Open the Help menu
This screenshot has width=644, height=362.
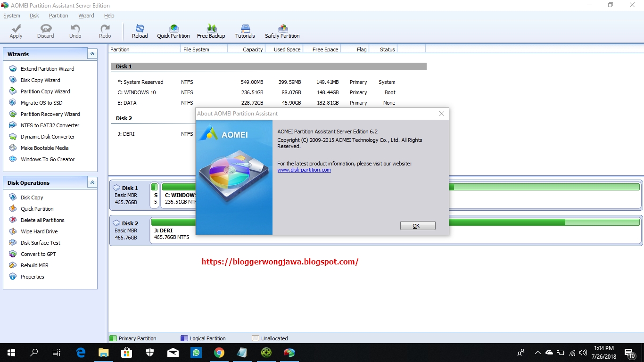[109, 16]
